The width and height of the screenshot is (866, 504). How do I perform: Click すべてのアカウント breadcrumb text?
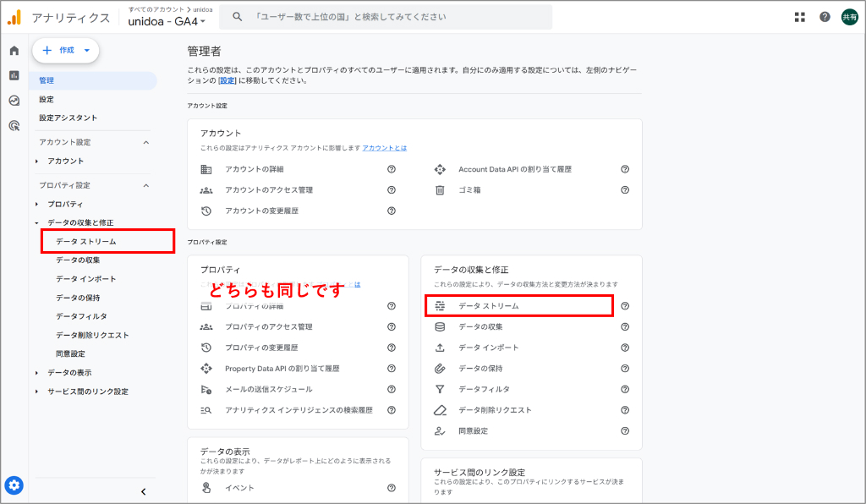tap(156, 9)
